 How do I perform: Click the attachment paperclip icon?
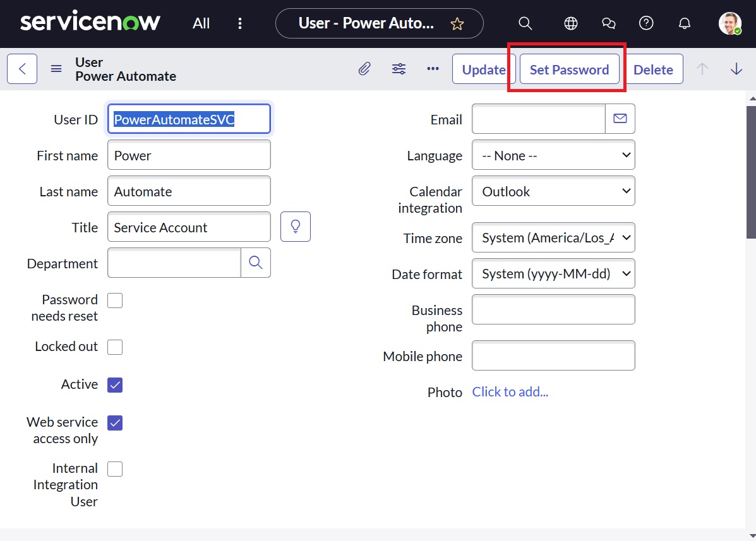click(x=364, y=69)
